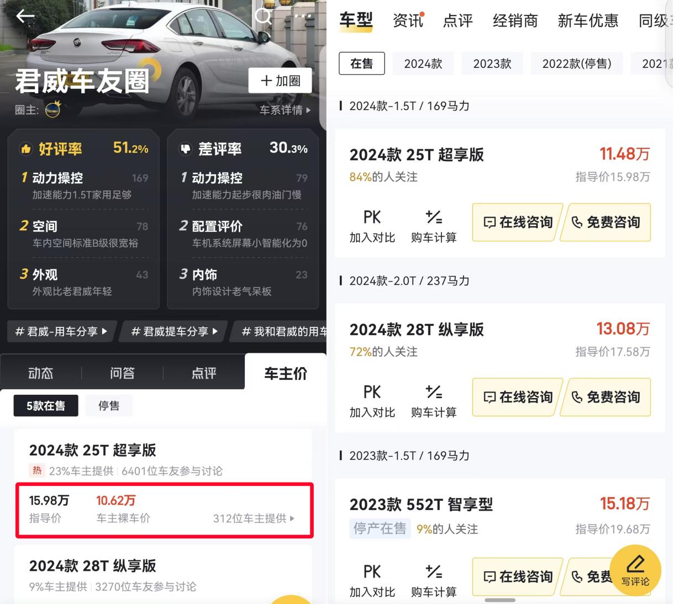Screen dimensions: 700x604
Task: Click the 加圈 join button
Action: point(280,81)
